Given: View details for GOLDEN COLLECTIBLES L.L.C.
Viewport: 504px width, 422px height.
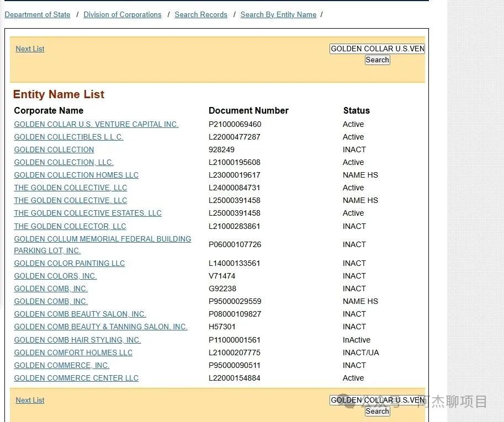Looking at the screenshot, I should [68, 137].
